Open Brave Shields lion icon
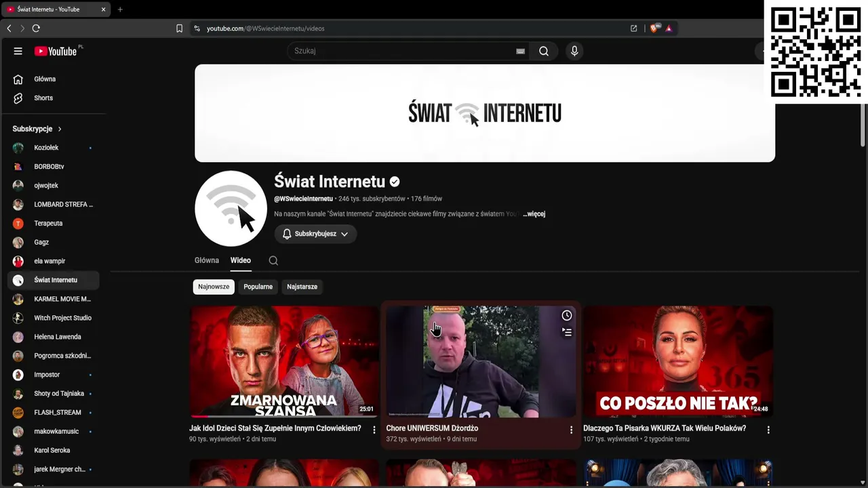The width and height of the screenshot is (868, 488). (654, 28)
